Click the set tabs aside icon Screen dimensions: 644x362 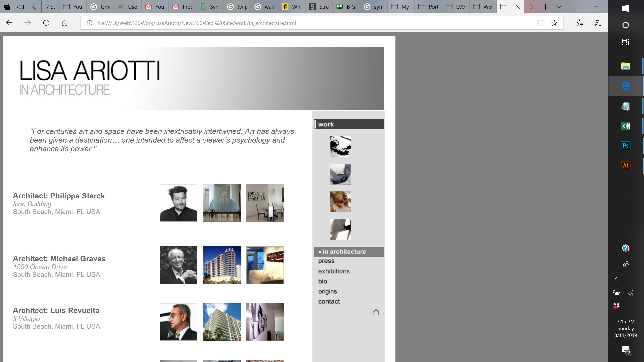coord(20,7)
